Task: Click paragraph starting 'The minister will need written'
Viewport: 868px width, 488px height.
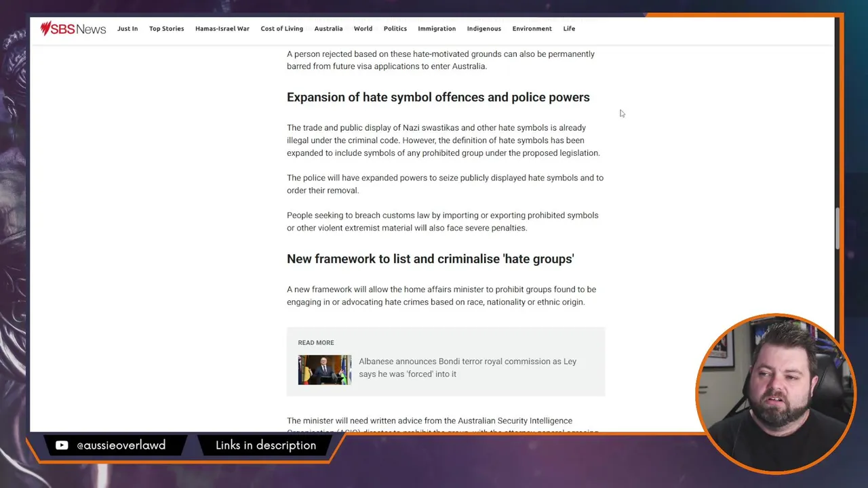Action: [443, 424]
